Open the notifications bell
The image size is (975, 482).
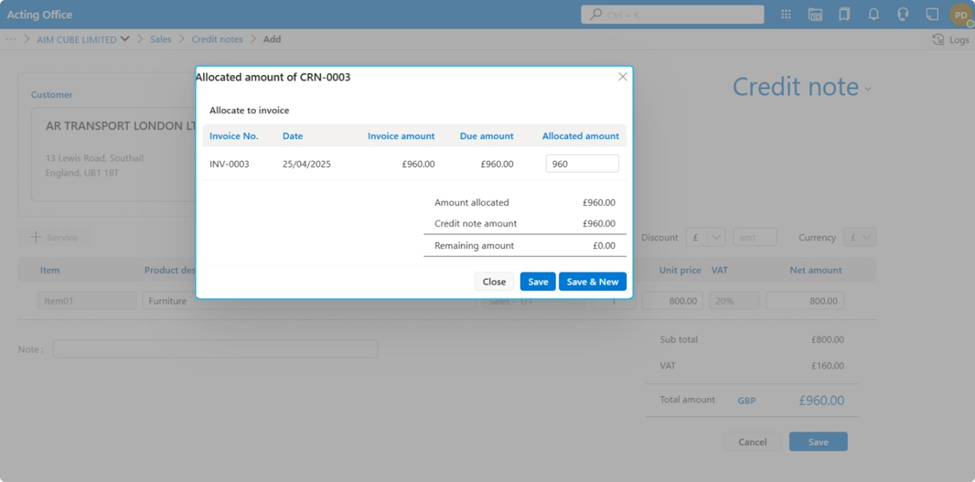click(x=874, y=15)
